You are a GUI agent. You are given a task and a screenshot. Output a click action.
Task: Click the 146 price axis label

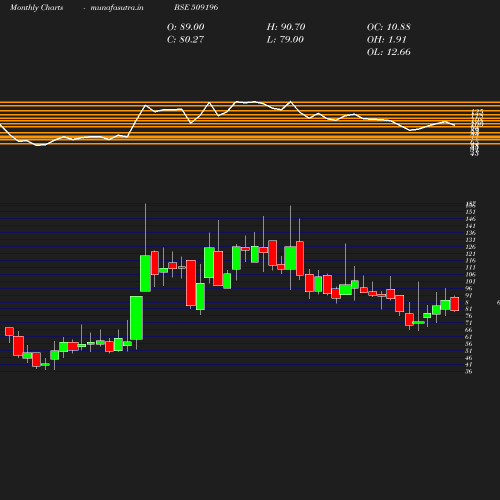coord(470,219)
